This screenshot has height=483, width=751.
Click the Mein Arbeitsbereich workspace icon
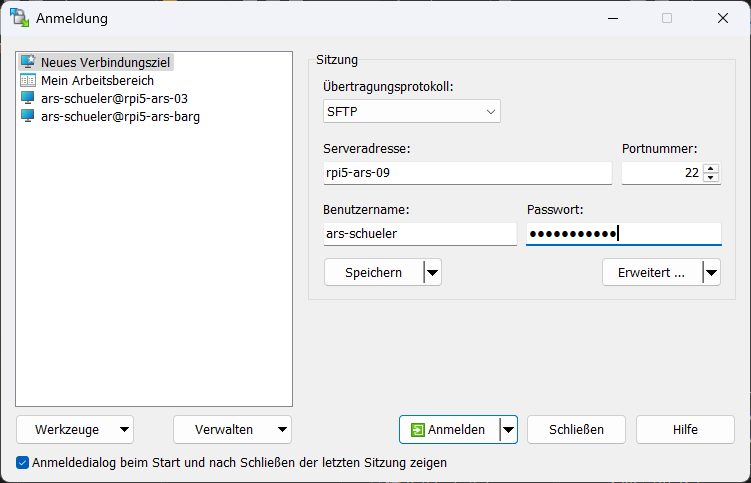point(28,80)
